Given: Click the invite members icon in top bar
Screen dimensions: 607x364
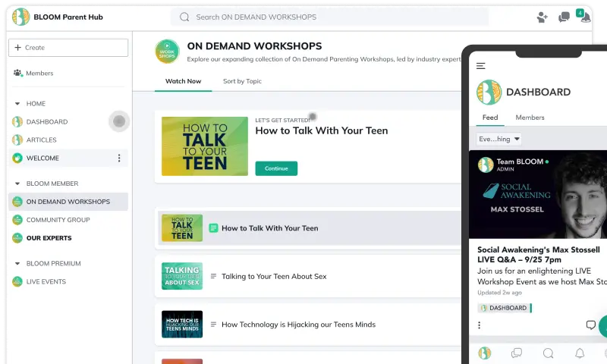Looking at the screenshot, I should coord(542,17).
